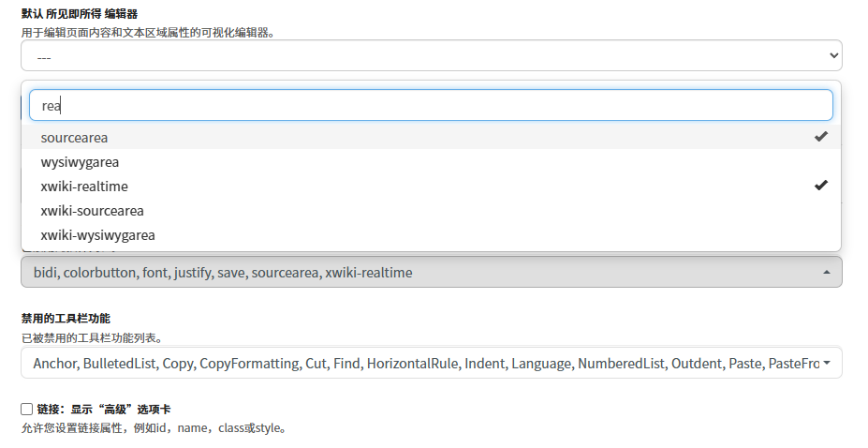Select the wysiwygarea option

[x=80, y=162]
